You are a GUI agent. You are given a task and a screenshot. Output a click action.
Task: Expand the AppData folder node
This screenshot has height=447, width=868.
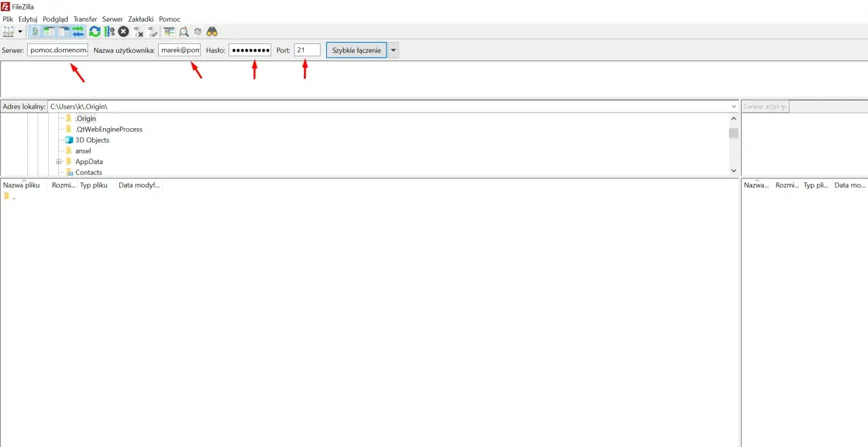59,161
